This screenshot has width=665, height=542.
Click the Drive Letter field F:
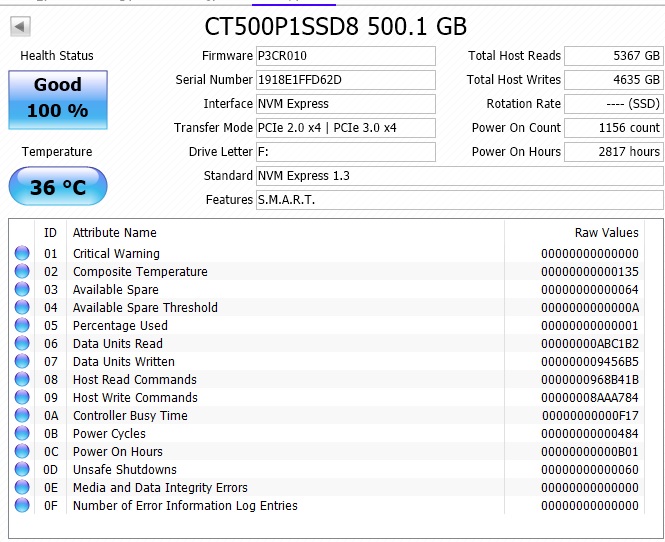click(x=346, y=152)
